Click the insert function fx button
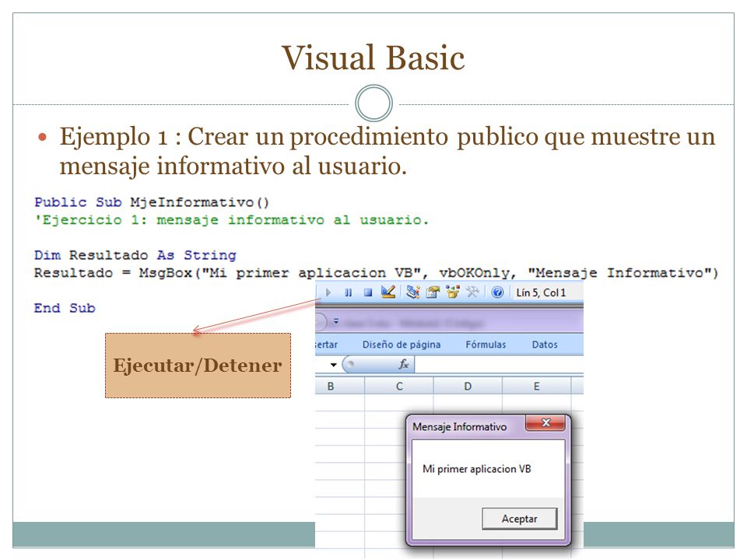747x560 pixels. coord(404,364)
